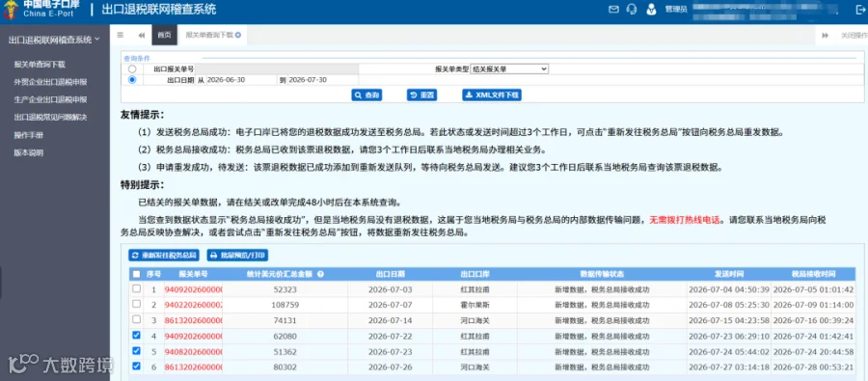The height and width of the screenshot is (381, 868).
Task: Click port cell 霍尔果斯
Action: coord(475,305)
